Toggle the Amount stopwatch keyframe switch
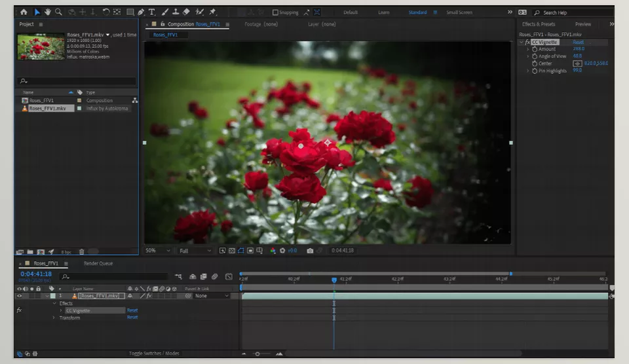The image size is (629, 364). pos(535,49)
